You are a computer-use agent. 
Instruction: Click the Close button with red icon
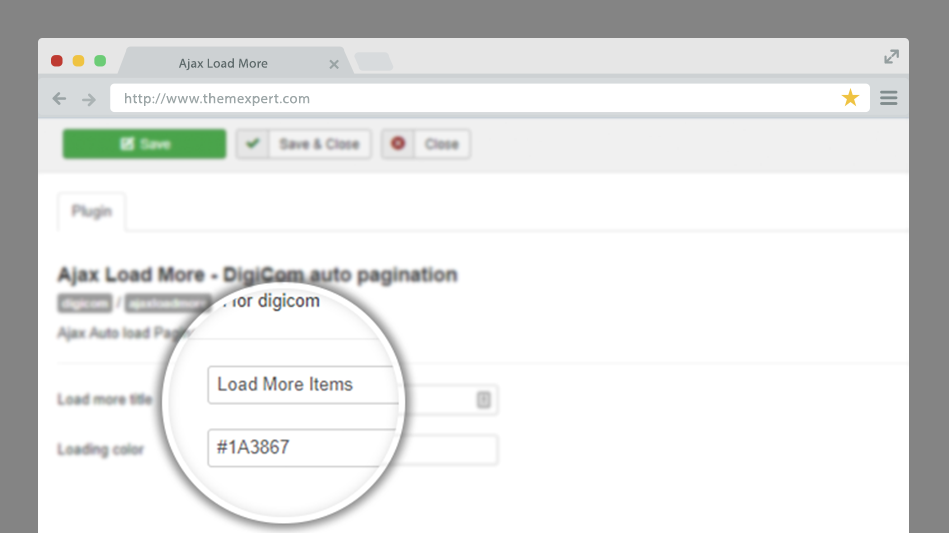click(x=426, y=144)
